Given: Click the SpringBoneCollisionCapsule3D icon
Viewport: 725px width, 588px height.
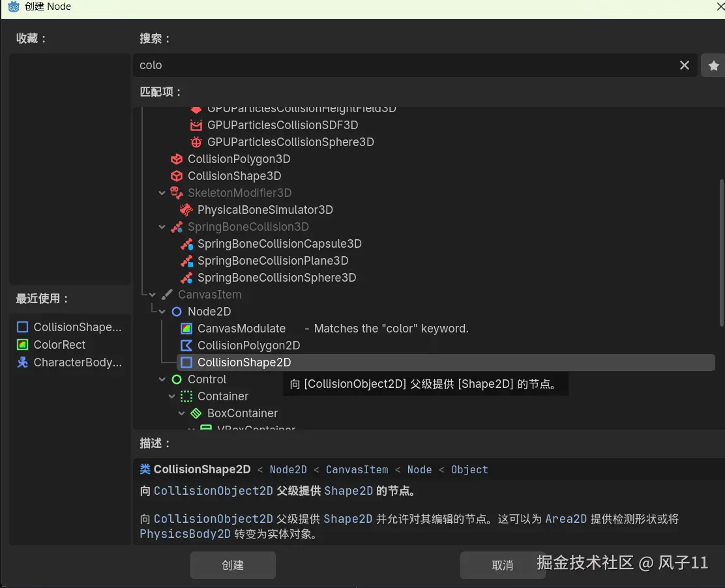Looking at the screenshot, I should tap(186, 244).
